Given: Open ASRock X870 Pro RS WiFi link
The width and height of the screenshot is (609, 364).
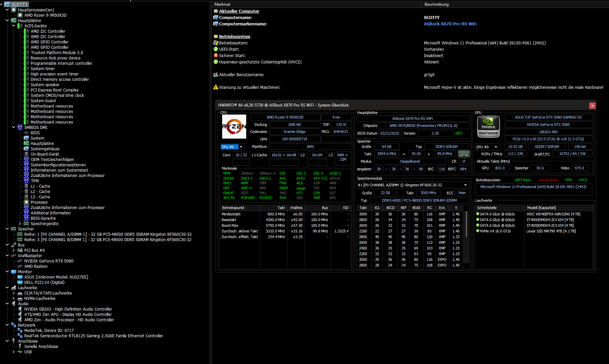Looking at the screenshot, I should (450, 24).
